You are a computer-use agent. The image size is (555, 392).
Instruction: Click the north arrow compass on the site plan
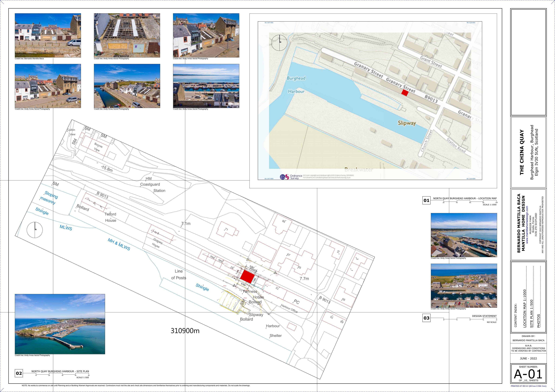35,230
